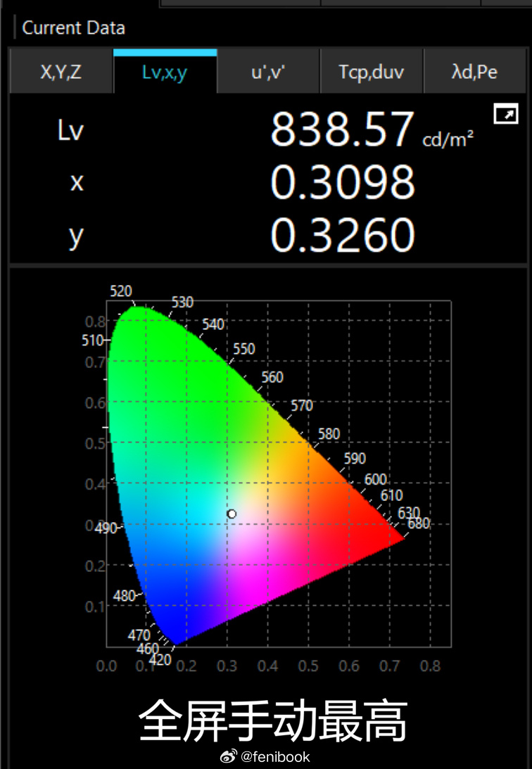
Task: Switch to the Tcp,duv tab
Action: point(371,72)
